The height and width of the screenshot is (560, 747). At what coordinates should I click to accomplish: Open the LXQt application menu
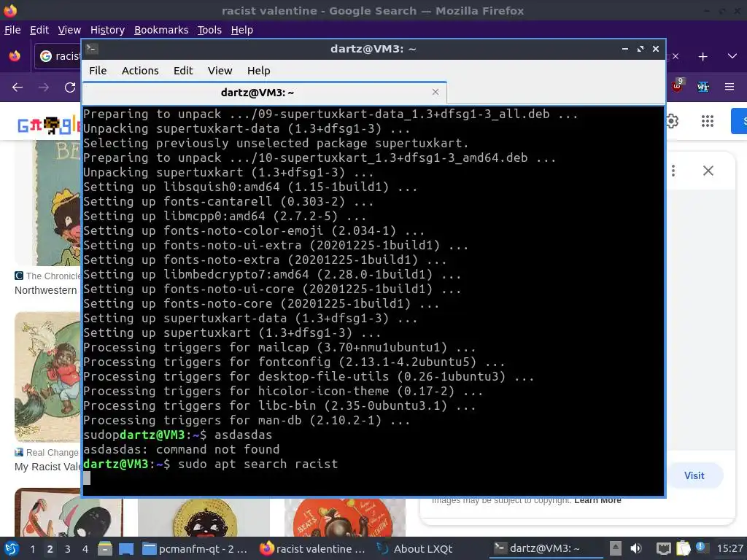pos(12,548)
